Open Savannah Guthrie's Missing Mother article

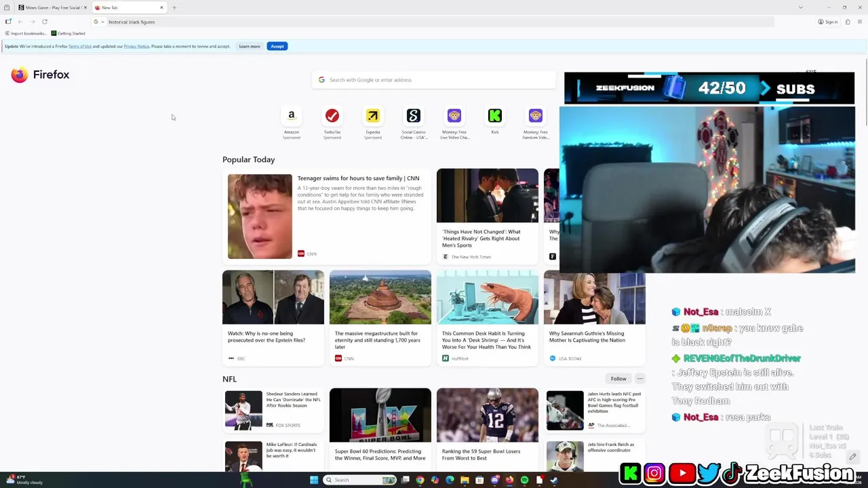point(595,318)
